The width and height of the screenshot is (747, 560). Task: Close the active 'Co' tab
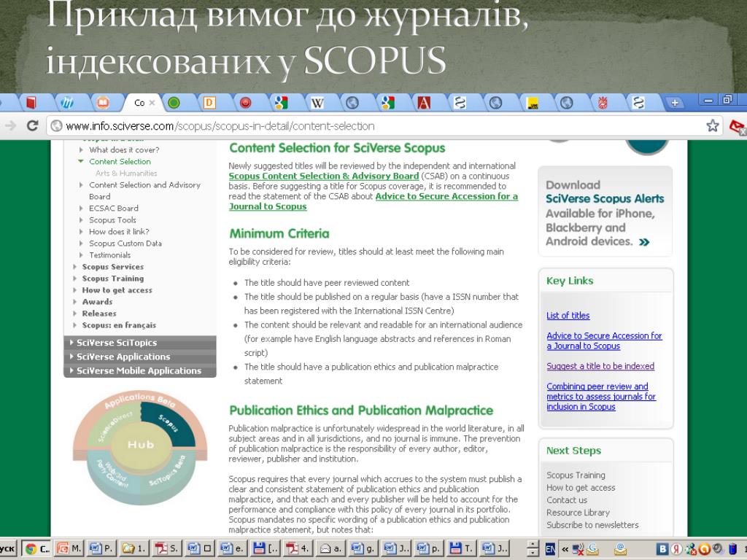coord(152,103)
